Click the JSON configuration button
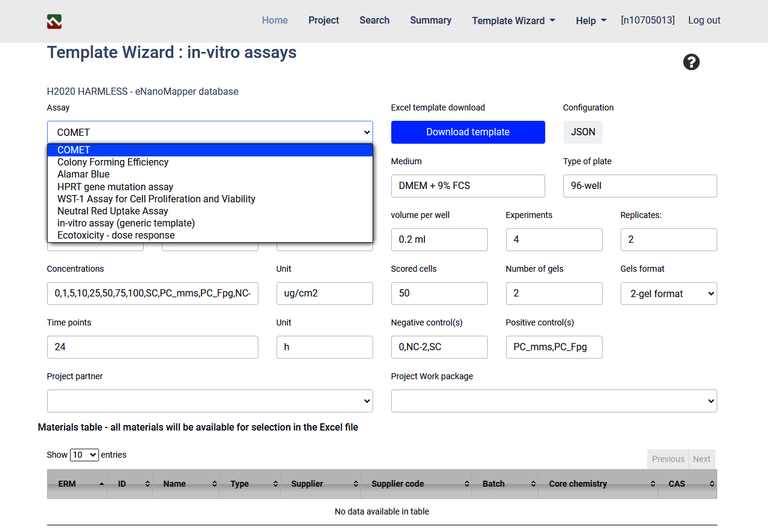This screenshot has width=768, height=532. coord(583,132)
